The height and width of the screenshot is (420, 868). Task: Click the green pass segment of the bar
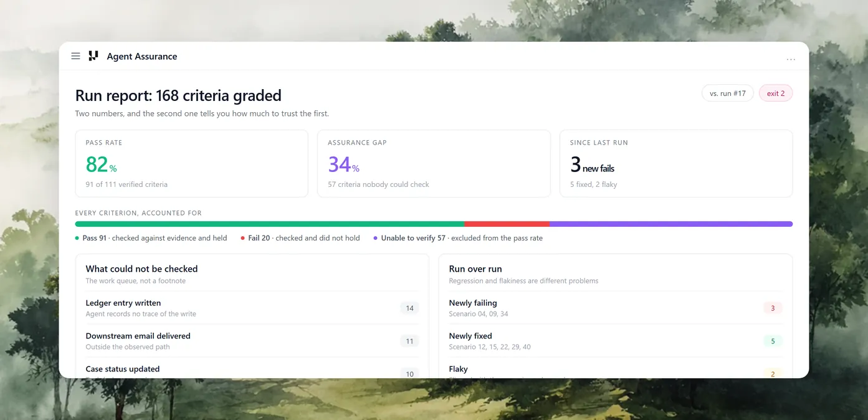click(270, 224)
